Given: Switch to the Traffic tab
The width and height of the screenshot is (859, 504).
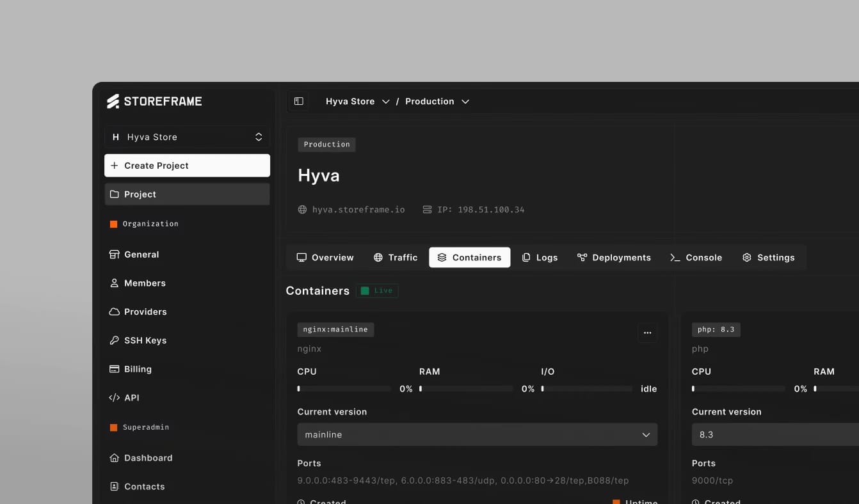Looking at the screenshot, I should point(396,258).
